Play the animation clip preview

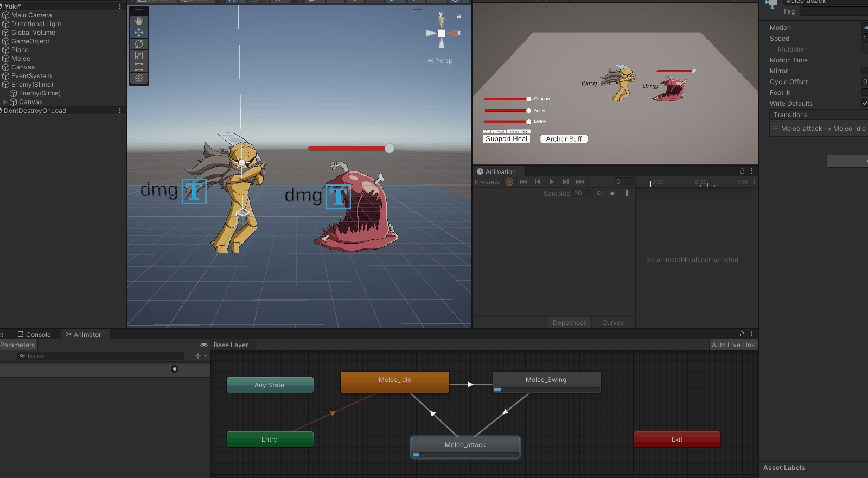[552, 182]
